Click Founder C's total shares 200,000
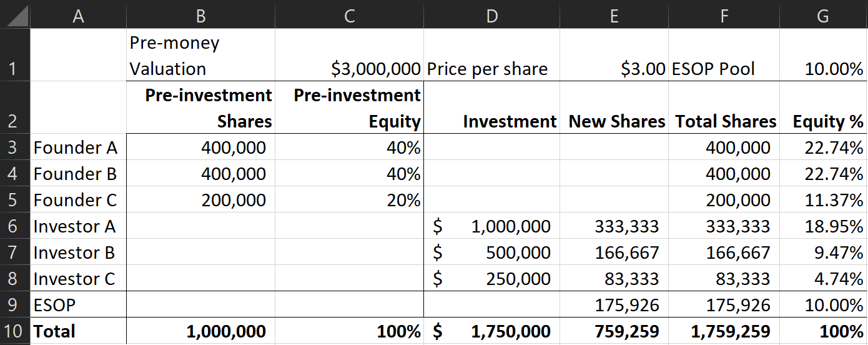 click(724, 199)
